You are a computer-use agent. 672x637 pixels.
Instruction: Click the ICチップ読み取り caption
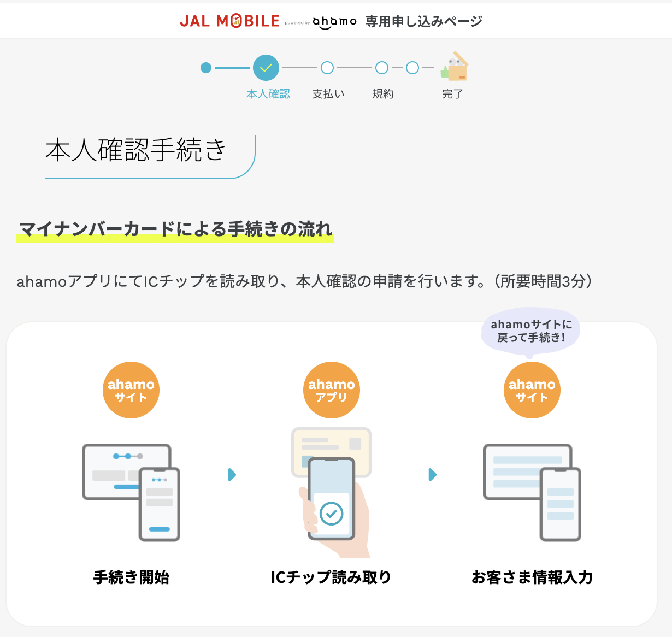click(x=331, y=577)
